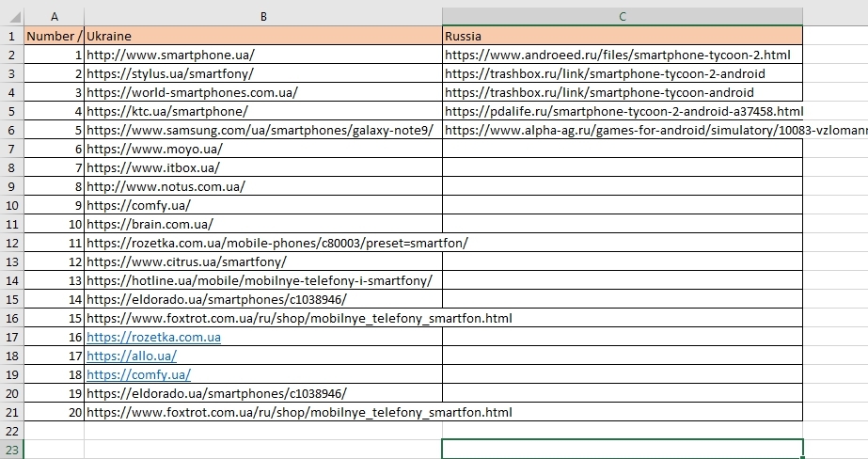Select cell with https://brain.com.ua/

(x=263, y=224)
